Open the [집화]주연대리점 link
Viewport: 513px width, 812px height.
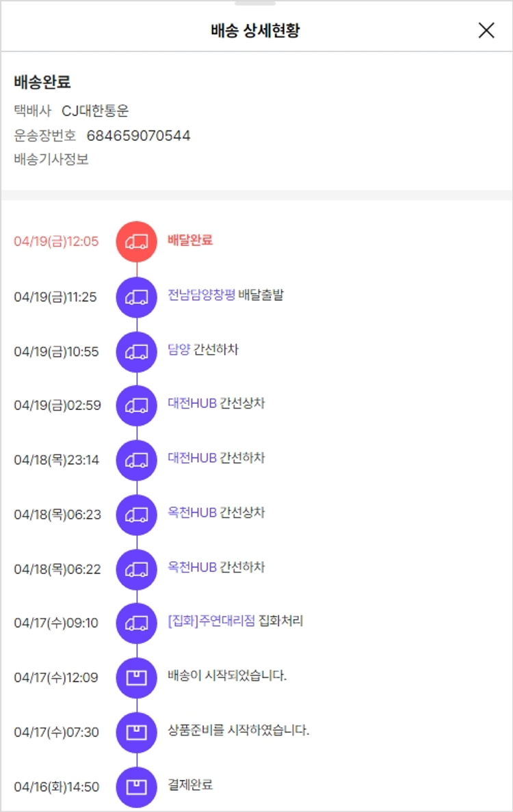pos(211,621)
